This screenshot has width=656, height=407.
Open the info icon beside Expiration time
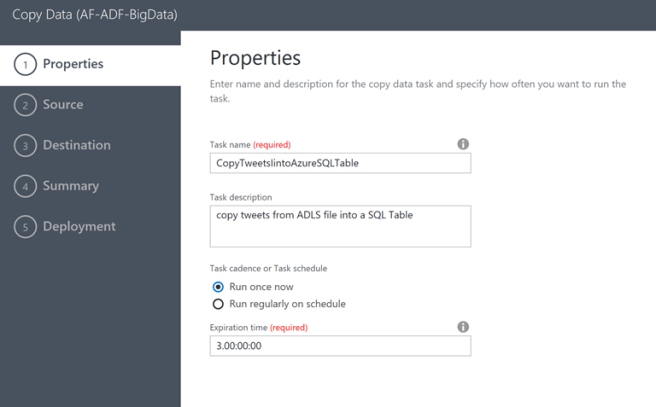(x=463, y=327)
